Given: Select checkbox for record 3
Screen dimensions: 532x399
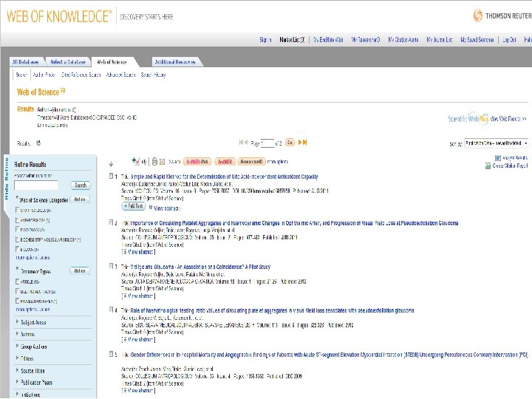Looking at the screenshot, I should (111, 266).
